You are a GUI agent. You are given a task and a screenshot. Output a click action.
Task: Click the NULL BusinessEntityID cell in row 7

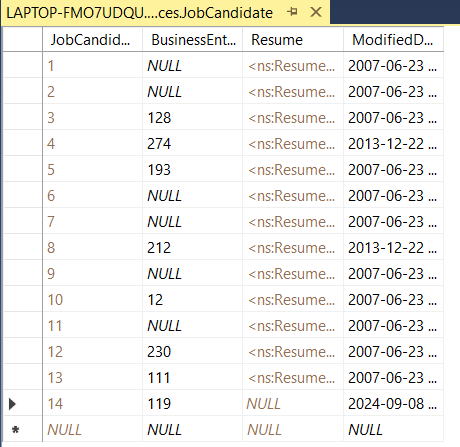coord(193,222)
